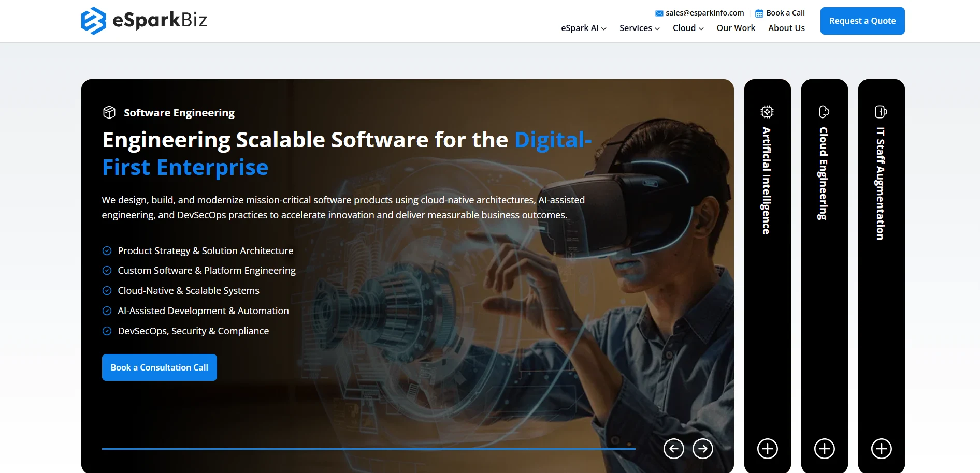Click the email envelope icon in header

point(659,13)
